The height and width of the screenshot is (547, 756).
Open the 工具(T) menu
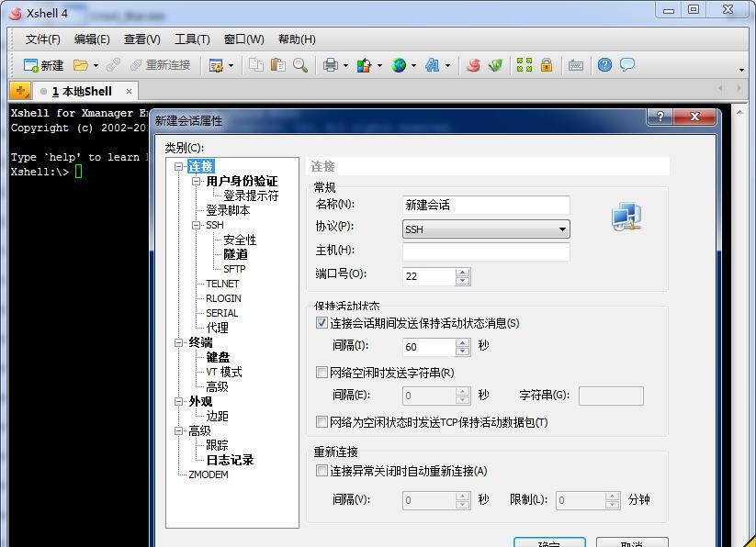click(x=192, y=39)
